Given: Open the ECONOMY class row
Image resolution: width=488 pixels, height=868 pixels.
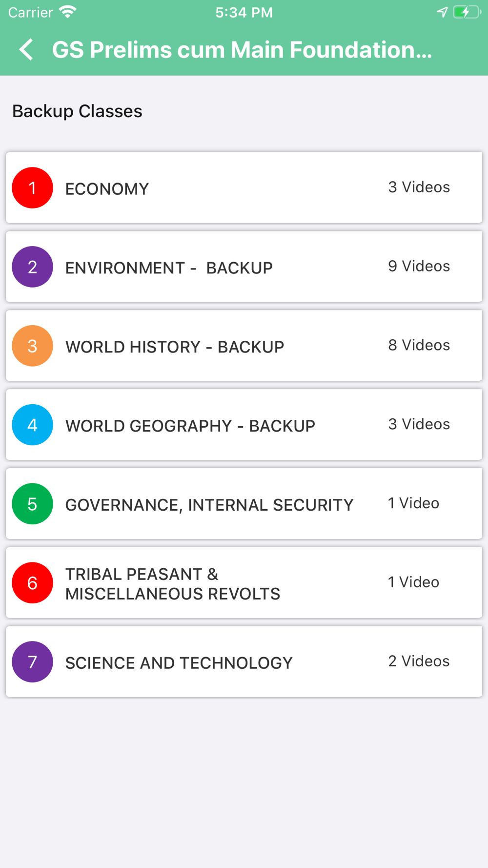Looking at the screenshot, I should (x=244, y=188).
